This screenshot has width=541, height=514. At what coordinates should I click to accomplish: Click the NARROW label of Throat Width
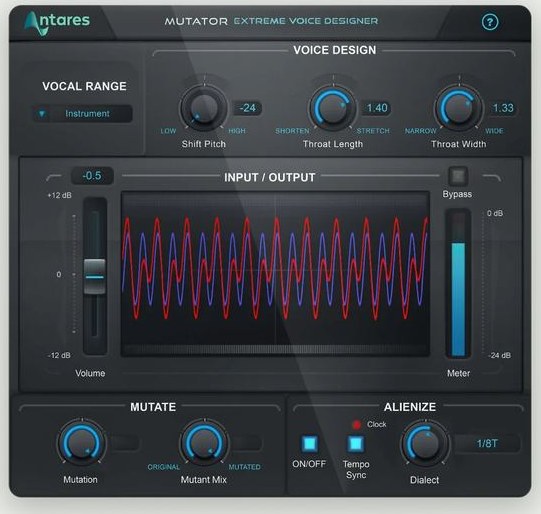tap(421, 131)
